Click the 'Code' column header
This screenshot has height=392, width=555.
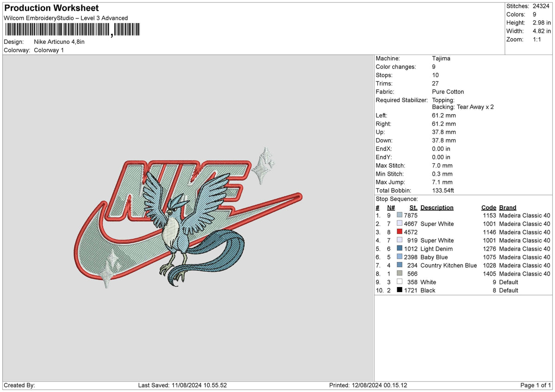click(x=489, y=208)
